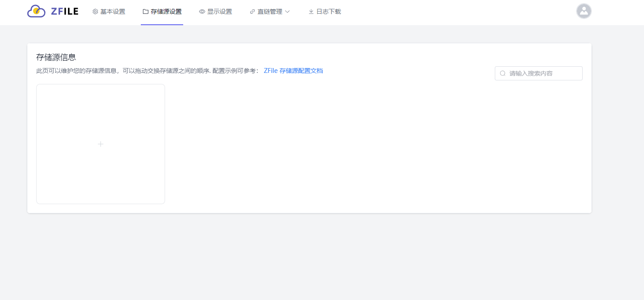
Task: Click the ZFILE brand text
Action: coord(64,11)
